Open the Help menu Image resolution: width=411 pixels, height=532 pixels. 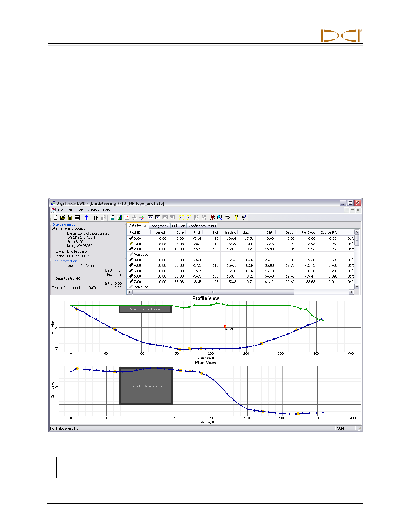tap(106, 210)
